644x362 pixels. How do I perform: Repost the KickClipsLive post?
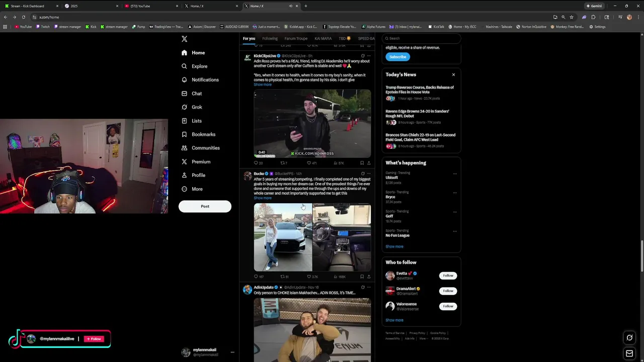pos(283,163)
